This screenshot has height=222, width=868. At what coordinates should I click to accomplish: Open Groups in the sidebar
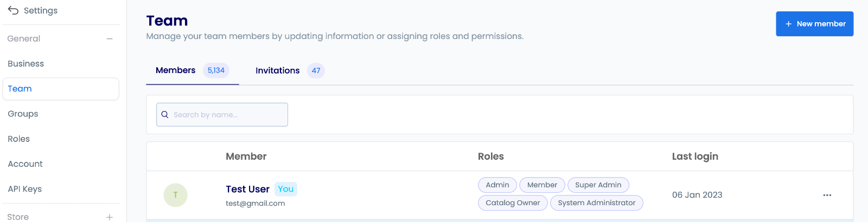(23, 114)
